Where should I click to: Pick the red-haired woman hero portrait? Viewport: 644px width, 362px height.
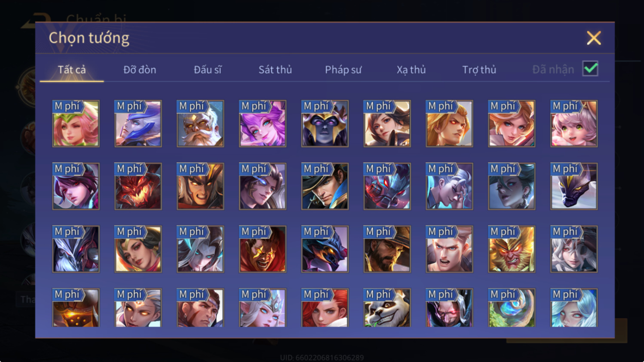click(325, 308)
